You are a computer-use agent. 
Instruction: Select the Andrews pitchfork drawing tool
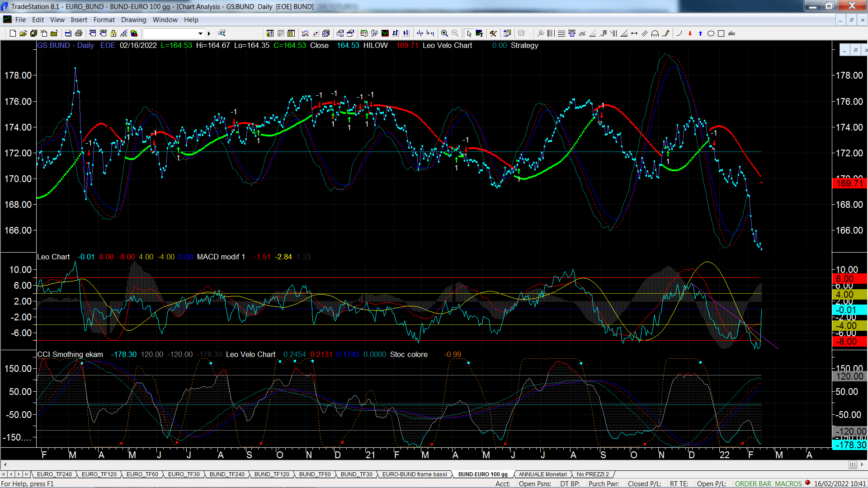coord(541,33)
